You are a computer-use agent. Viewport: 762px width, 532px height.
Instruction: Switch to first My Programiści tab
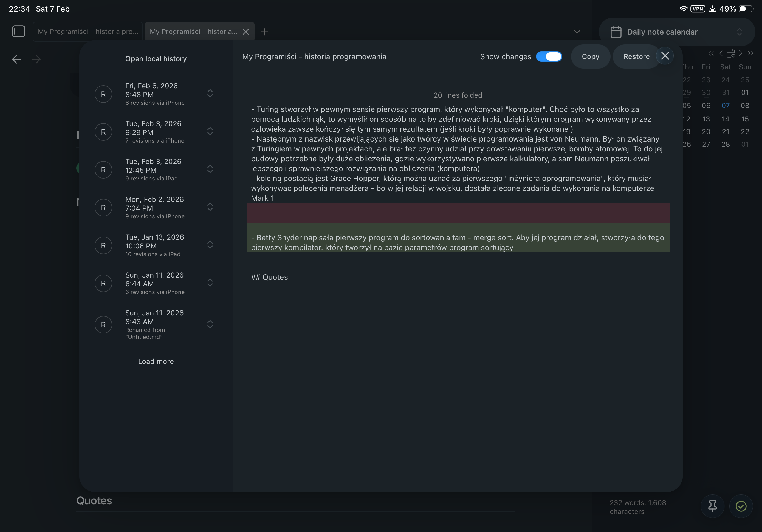click(x=88, y=32)
